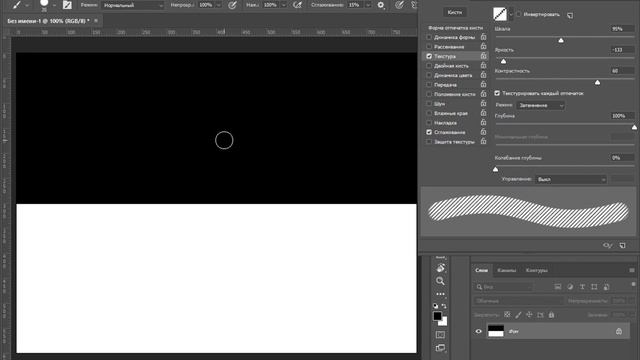Enable Шум checkbox

[429, 104]
